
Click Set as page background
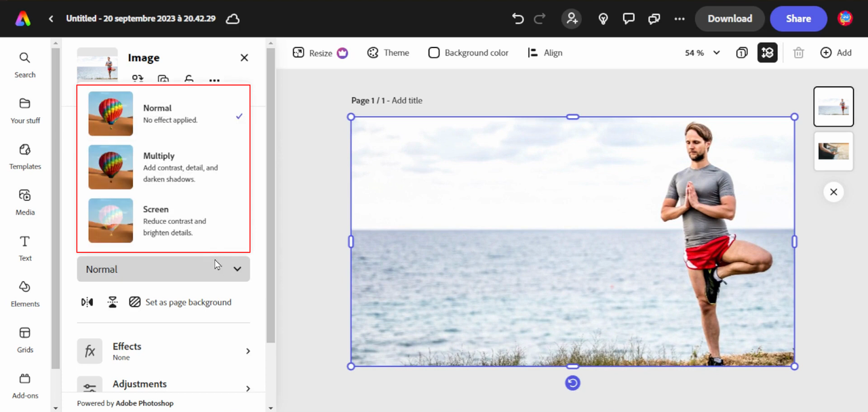[180, 302]
